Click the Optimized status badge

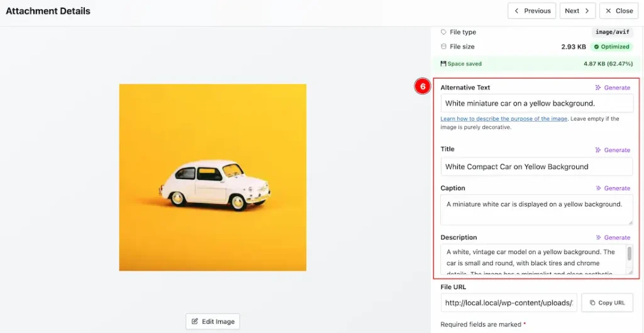pos(611,46)
